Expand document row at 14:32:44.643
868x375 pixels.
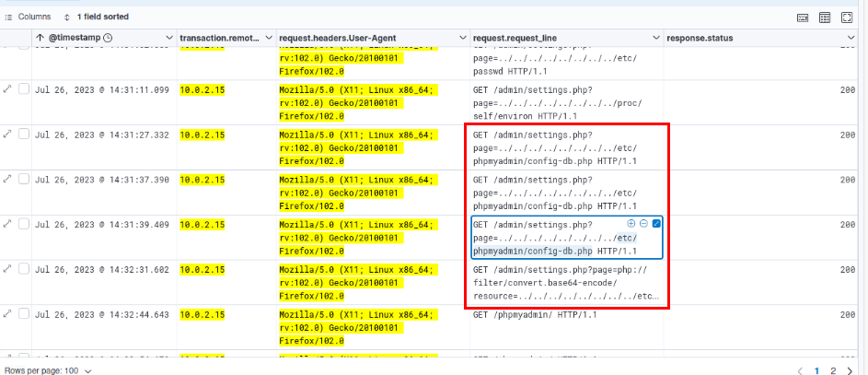point(7,313)
